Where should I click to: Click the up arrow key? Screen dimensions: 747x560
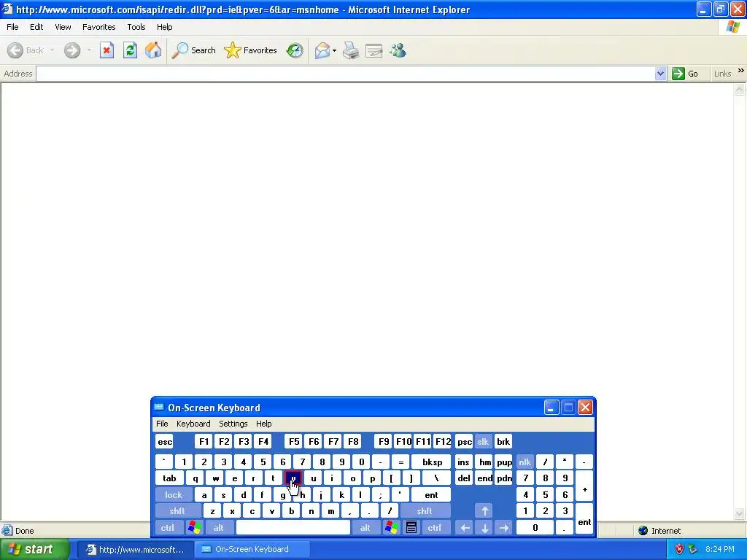click(485, 511)
